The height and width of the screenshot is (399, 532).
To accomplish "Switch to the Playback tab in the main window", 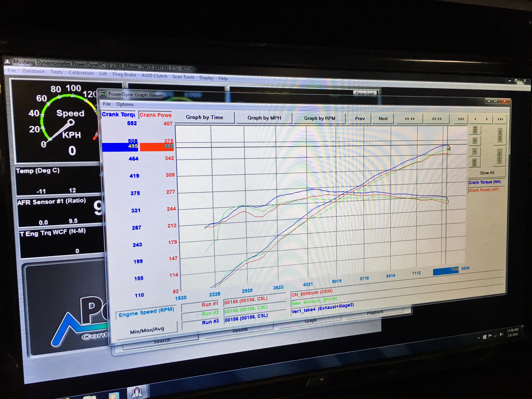I will [x=375, y=312].
